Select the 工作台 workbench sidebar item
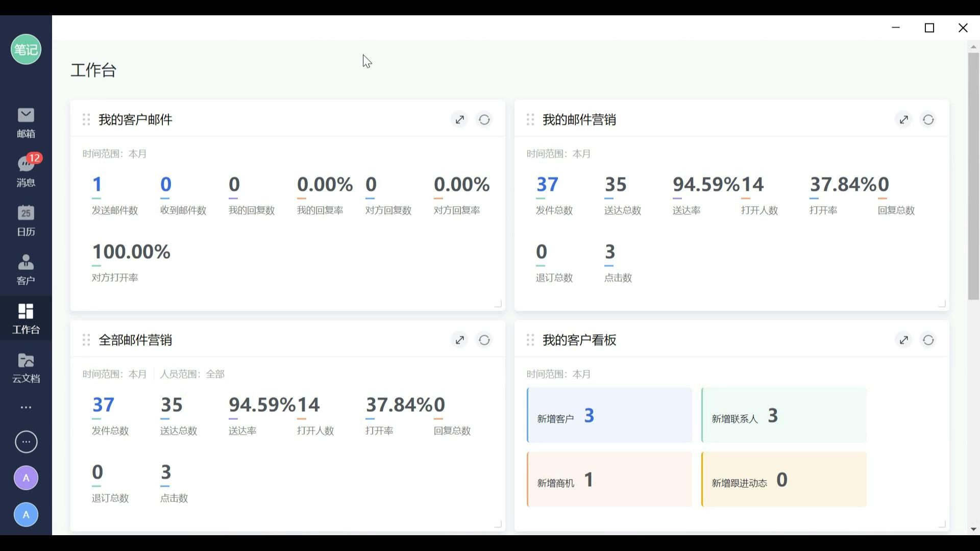The height and width of the screenshot is (551, 980). point(26,319)
